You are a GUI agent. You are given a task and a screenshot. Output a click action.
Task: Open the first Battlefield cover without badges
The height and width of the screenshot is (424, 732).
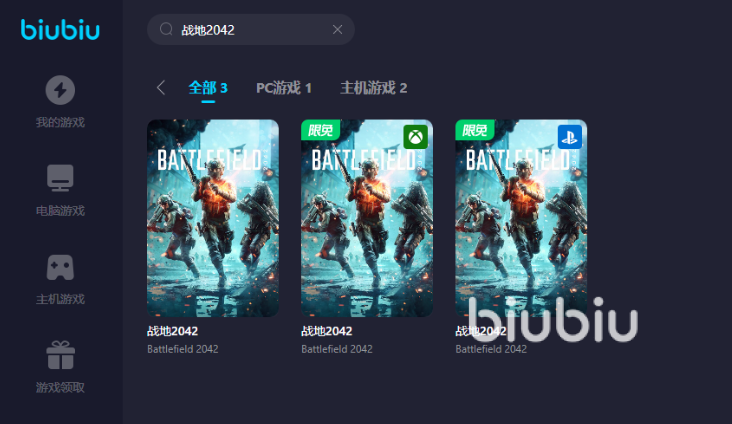[213, 218]
